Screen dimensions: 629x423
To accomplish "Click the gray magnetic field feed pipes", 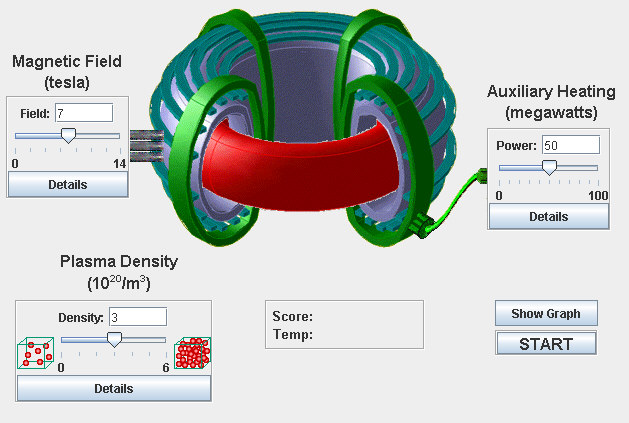I will [147, 145].
